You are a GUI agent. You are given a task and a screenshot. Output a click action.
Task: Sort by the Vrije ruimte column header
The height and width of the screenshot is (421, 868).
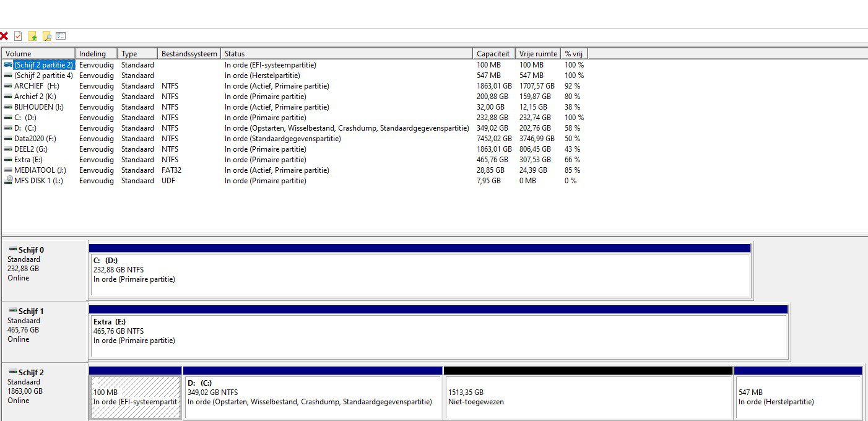tap(538, 54)
